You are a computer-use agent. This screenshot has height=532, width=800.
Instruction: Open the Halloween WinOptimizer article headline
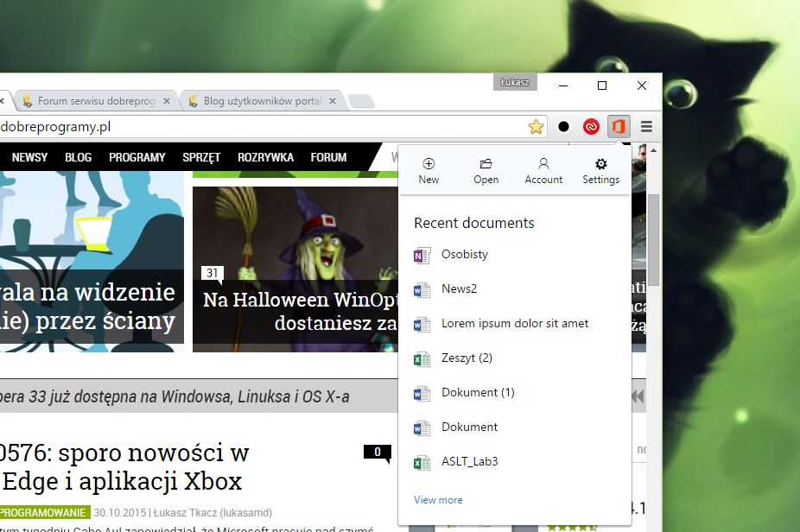click(300, 311)
